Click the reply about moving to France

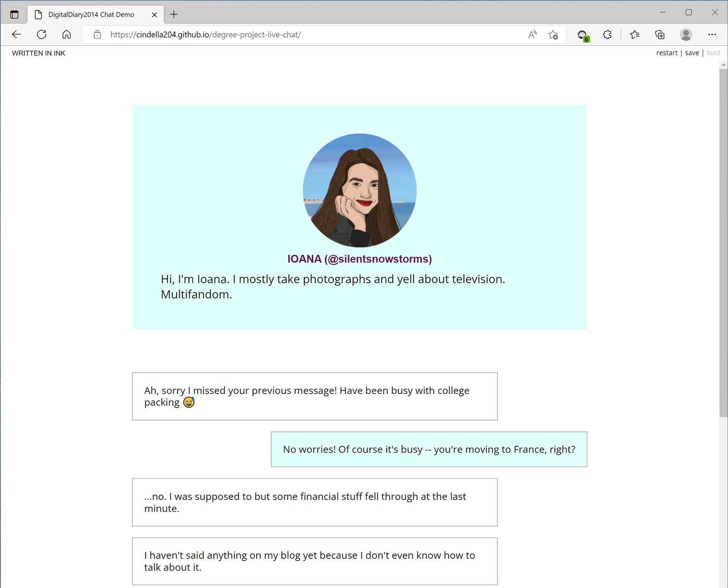tap(429, 449)
